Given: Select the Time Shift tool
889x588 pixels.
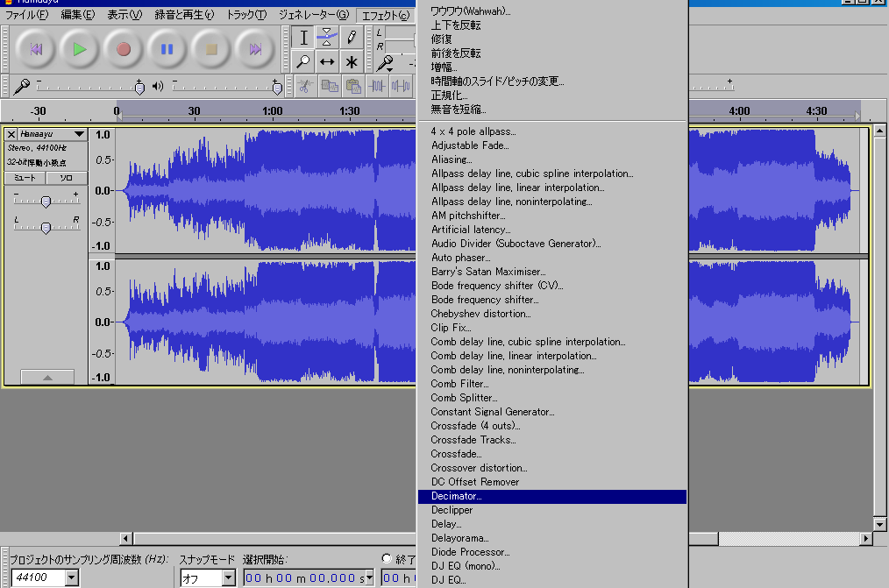Looking at the screenshot, I should [327, 61].
